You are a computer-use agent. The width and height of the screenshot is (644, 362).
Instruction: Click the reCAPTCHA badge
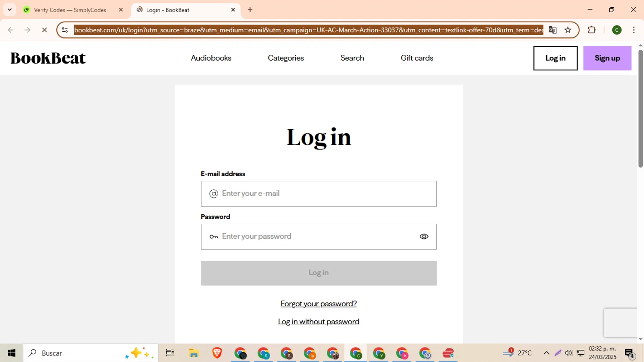point(620,322)
